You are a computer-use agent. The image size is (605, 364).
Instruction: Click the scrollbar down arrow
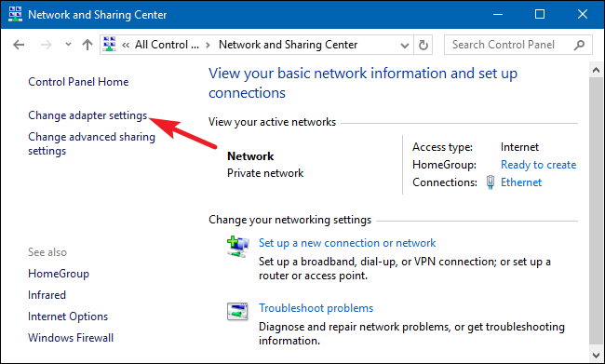(x=596, y=355)
